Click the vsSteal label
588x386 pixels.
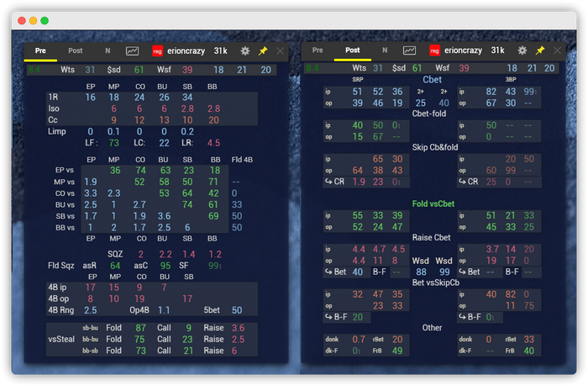pyautogui.click(x=61, y=339)
